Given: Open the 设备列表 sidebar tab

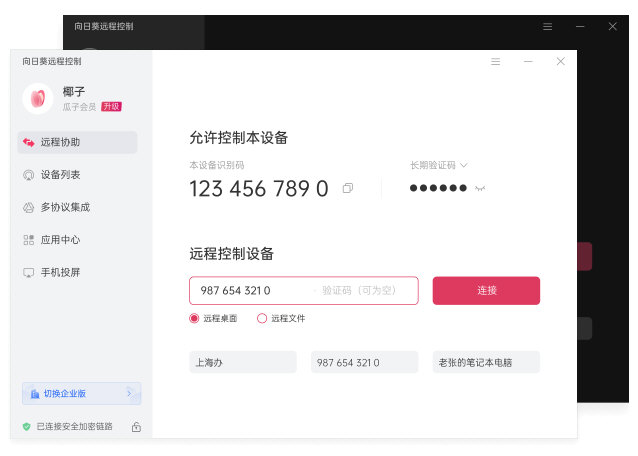Looking at the screenshot, I should pyautogui.click(x=77, y=175).
